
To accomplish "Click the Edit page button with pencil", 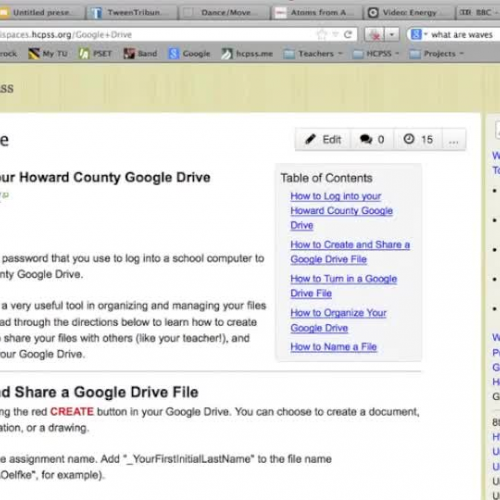I will pyautogui.click(x=323, y=139).
